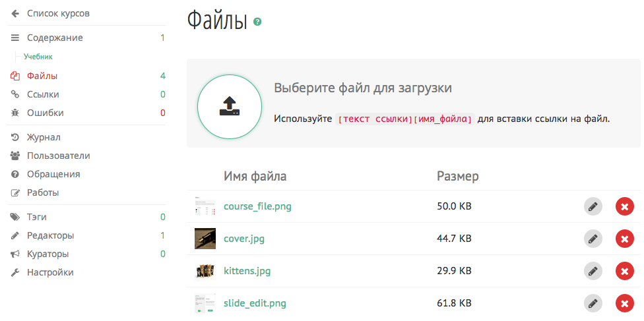Click the pencil icon for cover.jpg

coord(593,239)
